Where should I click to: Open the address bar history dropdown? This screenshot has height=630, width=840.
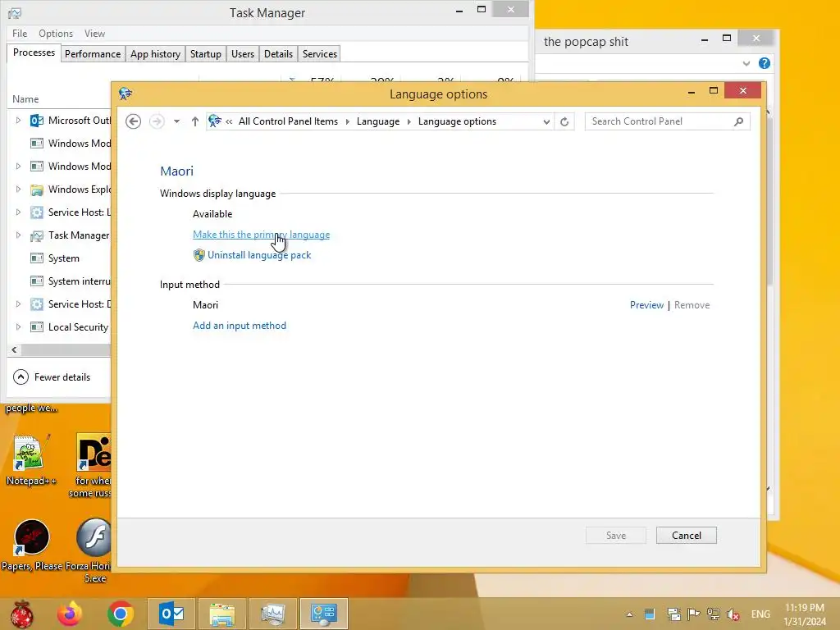click(546, 121)
